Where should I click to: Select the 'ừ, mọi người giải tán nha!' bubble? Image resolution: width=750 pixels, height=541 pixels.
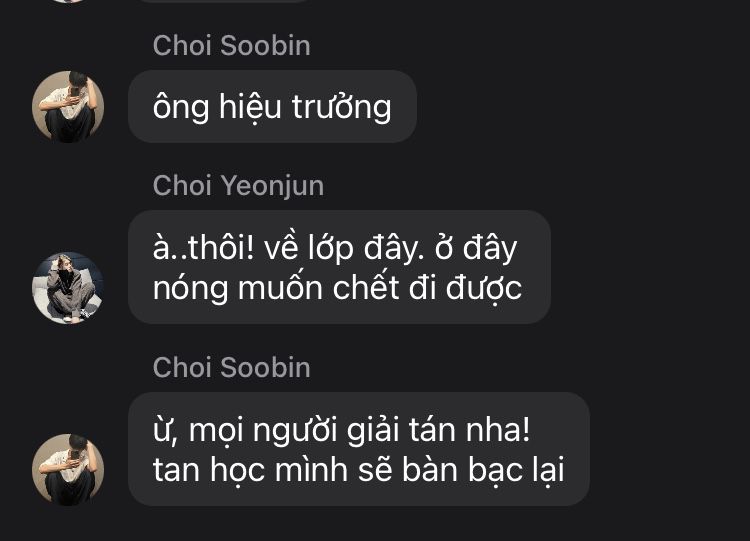pyautogui.click(x=359, y=449)
